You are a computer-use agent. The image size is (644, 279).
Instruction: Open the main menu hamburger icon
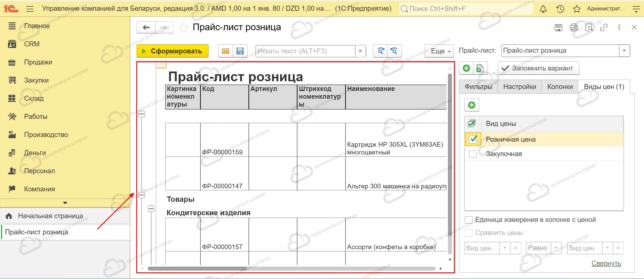click(x=30, y=9)
